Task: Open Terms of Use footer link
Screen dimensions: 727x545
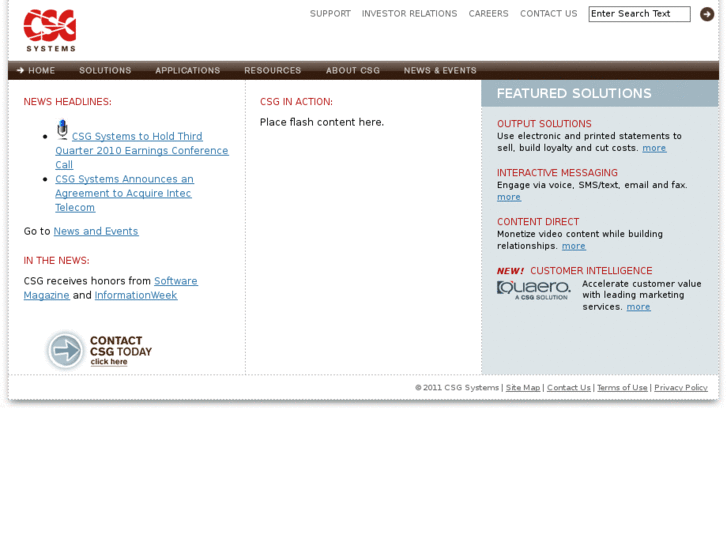Action: [622, 387]
